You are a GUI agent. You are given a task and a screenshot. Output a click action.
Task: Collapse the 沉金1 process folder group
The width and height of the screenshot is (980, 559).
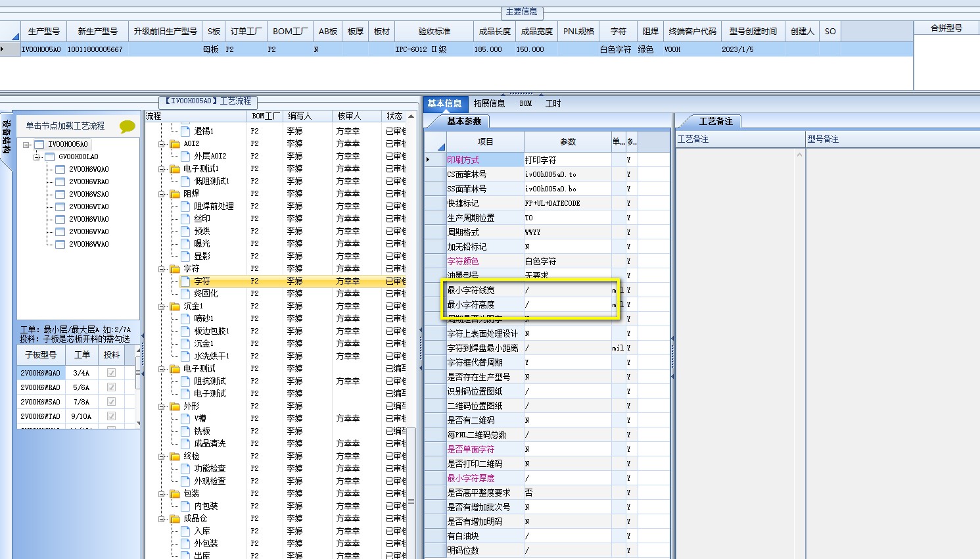click(x=162, y=306)
